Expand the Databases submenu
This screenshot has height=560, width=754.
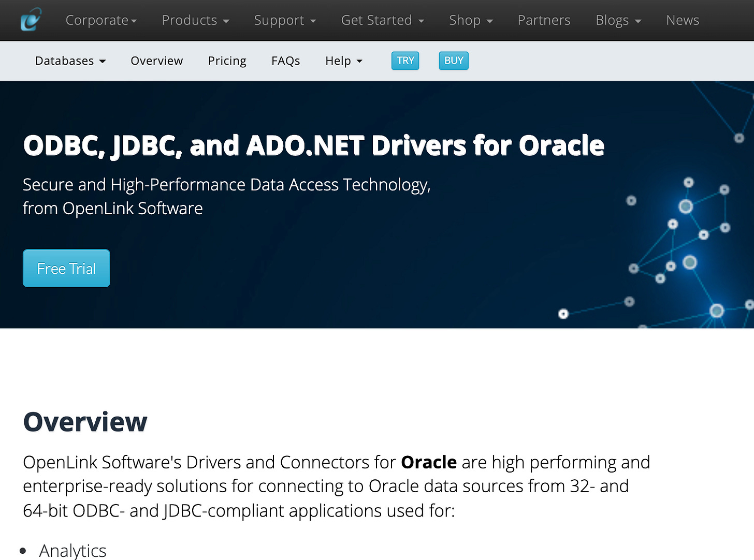pyautogui.click(x=70, y=61)
